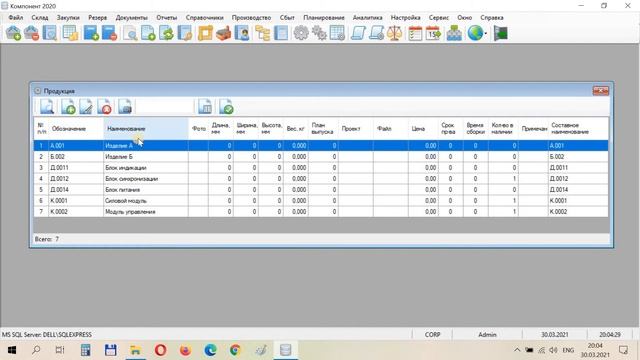Open Windows Start button on taskbar
Screen dimensions: 640x360
tap(12, 350)
